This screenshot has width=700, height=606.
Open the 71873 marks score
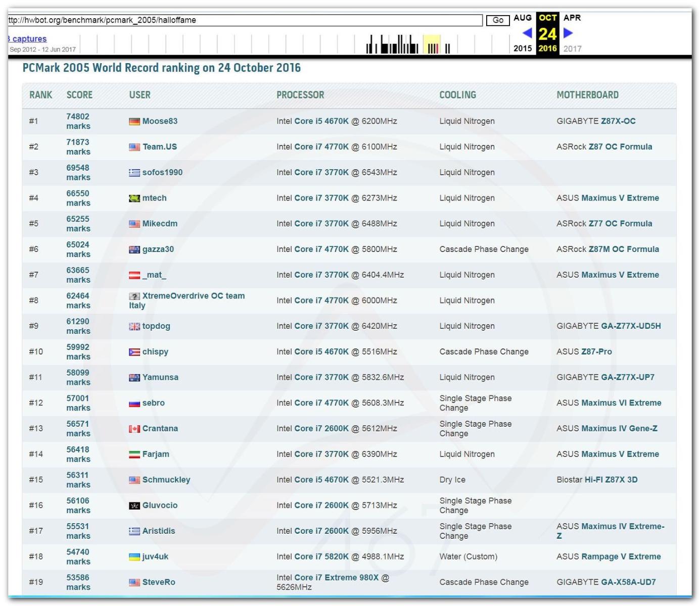(x=78, y=147)
